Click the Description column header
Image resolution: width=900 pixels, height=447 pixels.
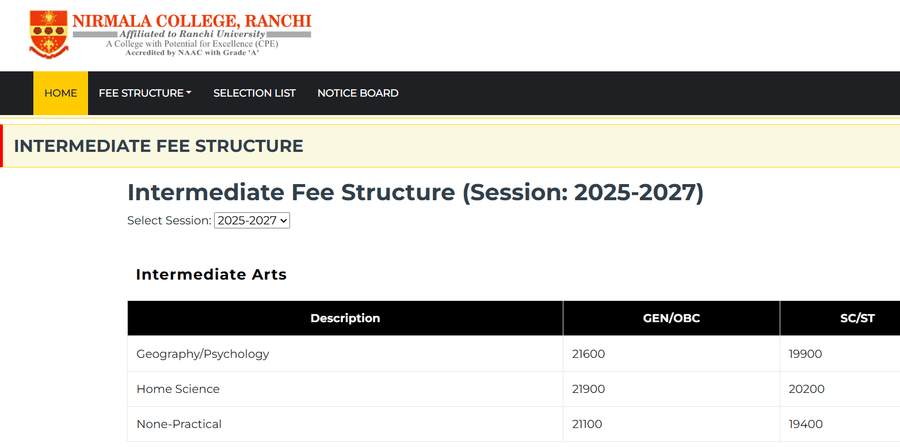(345, 318)
